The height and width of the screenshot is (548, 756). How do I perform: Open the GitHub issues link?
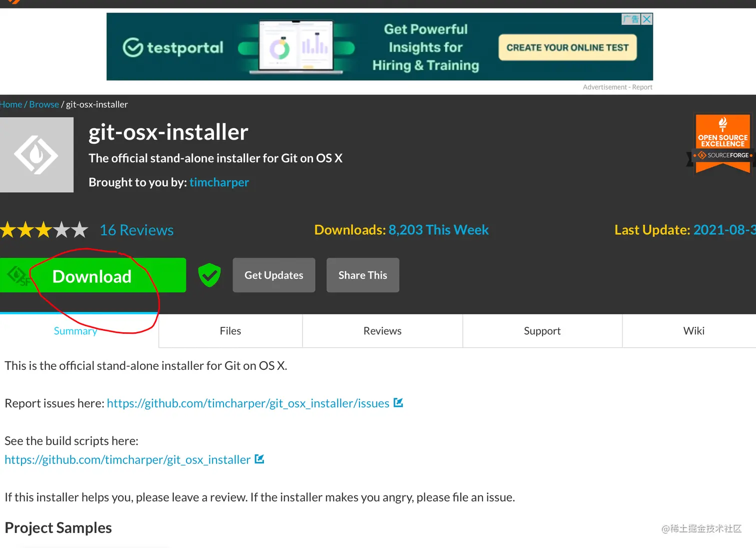[x=248, y=403]
